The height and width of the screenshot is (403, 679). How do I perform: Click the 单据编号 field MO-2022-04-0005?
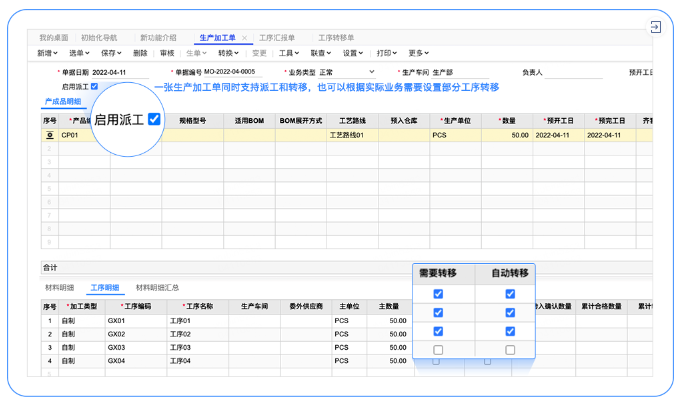[233, 72]
